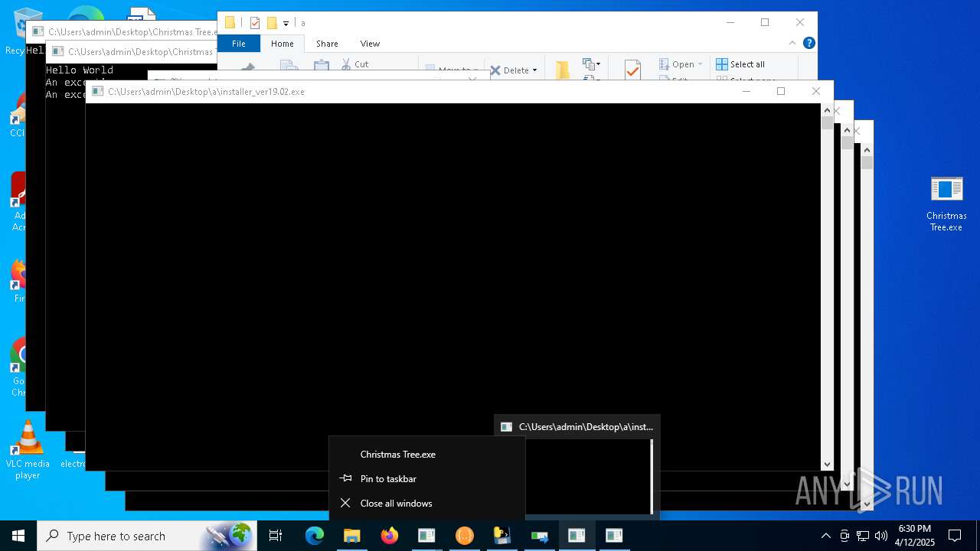Click Select all in Explorer ribbon
The image size is (980, 551).
coord(740,64)
